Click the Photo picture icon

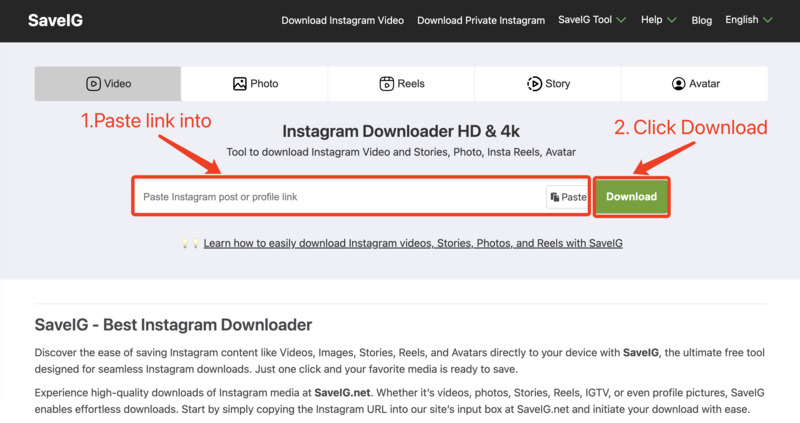pos(240,84)
